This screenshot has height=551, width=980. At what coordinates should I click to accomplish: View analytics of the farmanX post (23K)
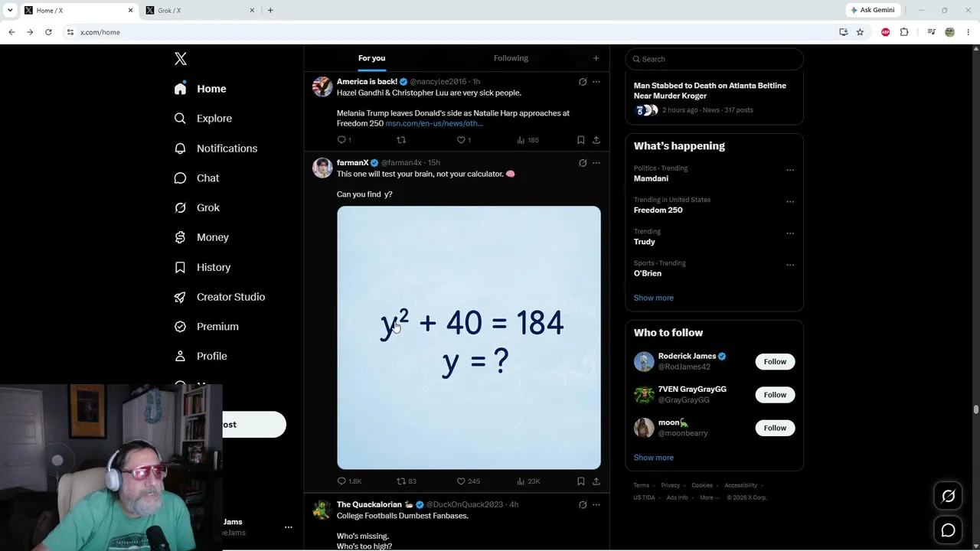click(x=528, y=481)
